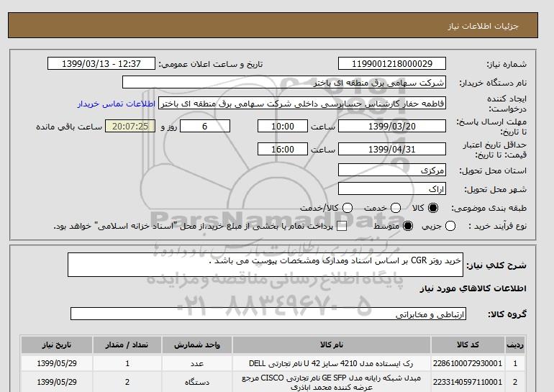
Task: Click the response deadline date 1399/03/20
Action: tap(392, 126)
